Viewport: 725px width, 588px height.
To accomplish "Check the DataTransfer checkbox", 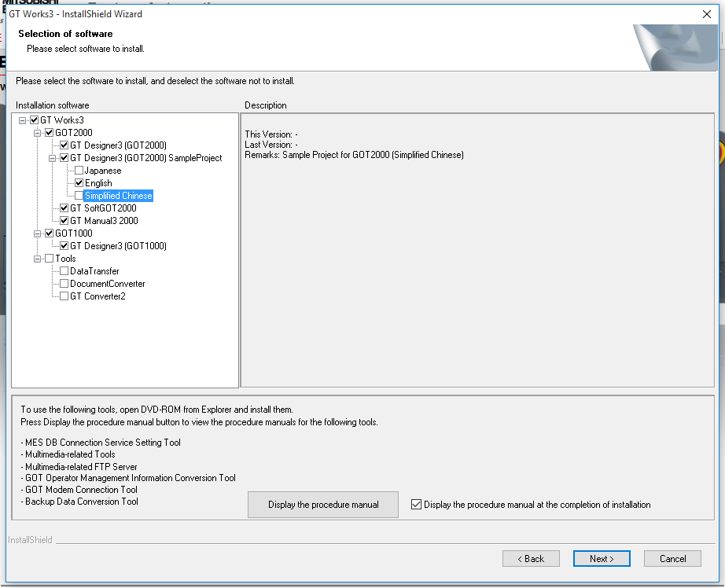I will click(64, 271).
